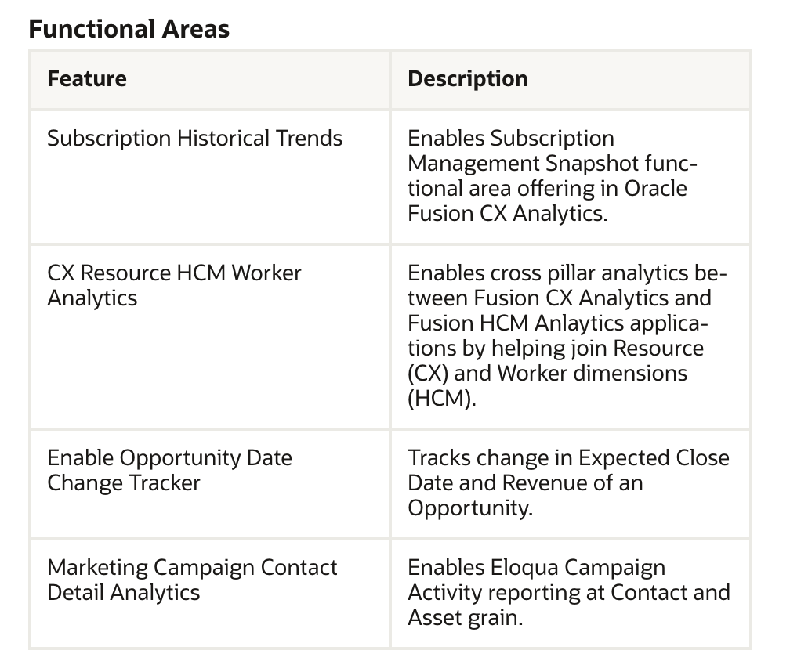Select the Enable Opportunity Date Change Tracker cell
790x672 pixels.
169,470
